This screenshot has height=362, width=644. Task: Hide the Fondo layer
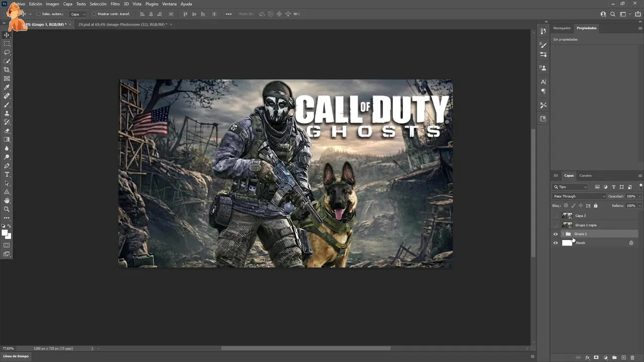point(555,243)
